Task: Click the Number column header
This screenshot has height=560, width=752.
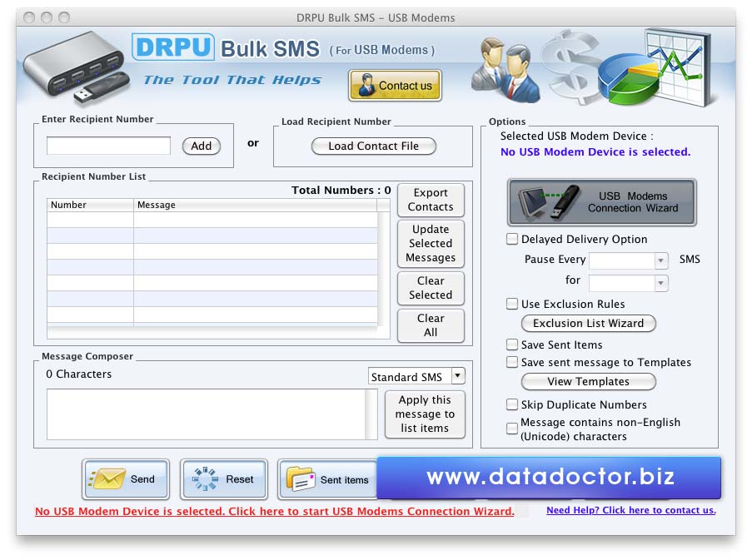Action: 90,205
